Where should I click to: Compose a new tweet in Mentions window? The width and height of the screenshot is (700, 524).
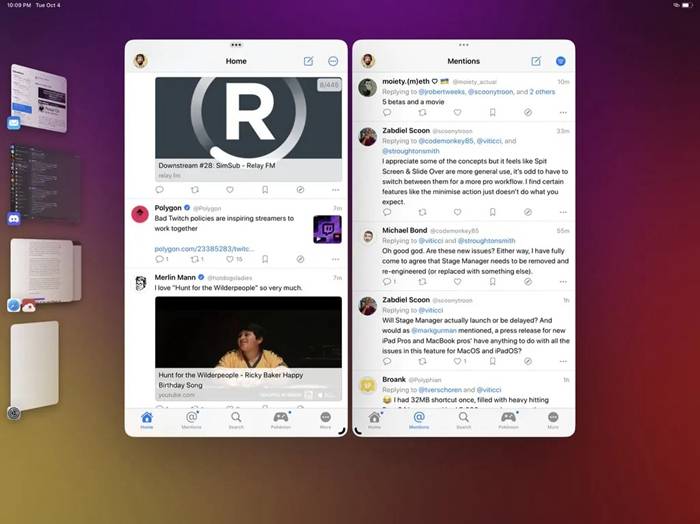pyautogui.click(x=536, y=61)
